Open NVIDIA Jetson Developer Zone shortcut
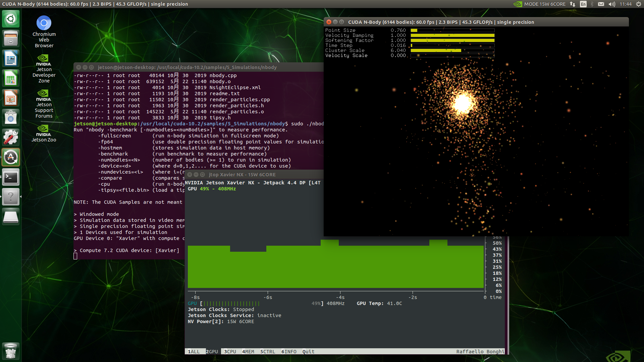 pyautogui.click(x=44, y=69)
